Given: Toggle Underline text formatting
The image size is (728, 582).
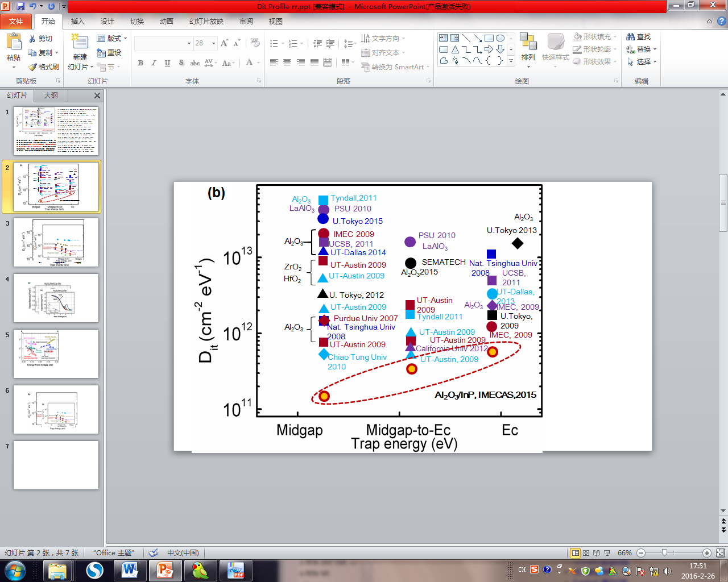Looking at the screenshot, I should click(x=167, y=63).
